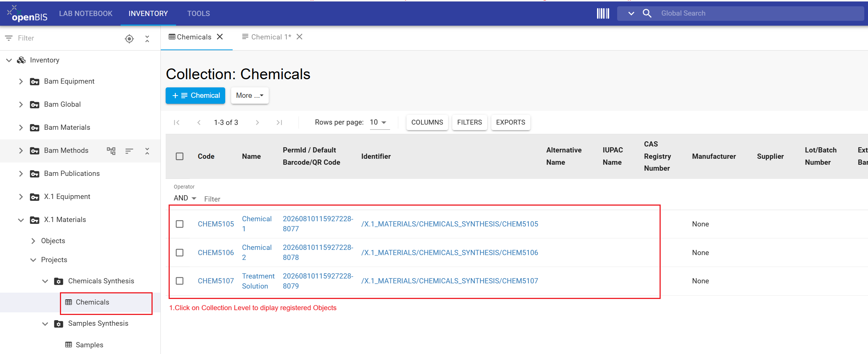Open the Tools menu
This screenshot has width=868, height=354.
tap(198, 13)
